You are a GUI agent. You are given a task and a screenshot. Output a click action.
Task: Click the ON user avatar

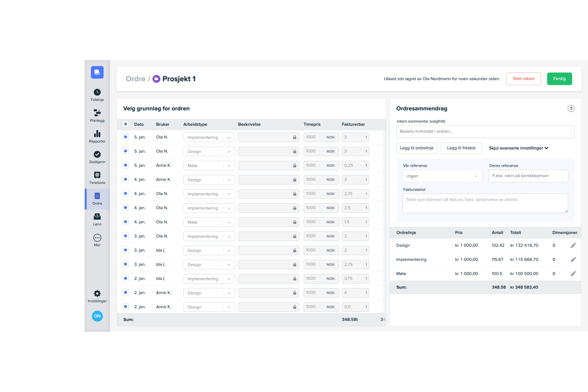pos(97,316)
